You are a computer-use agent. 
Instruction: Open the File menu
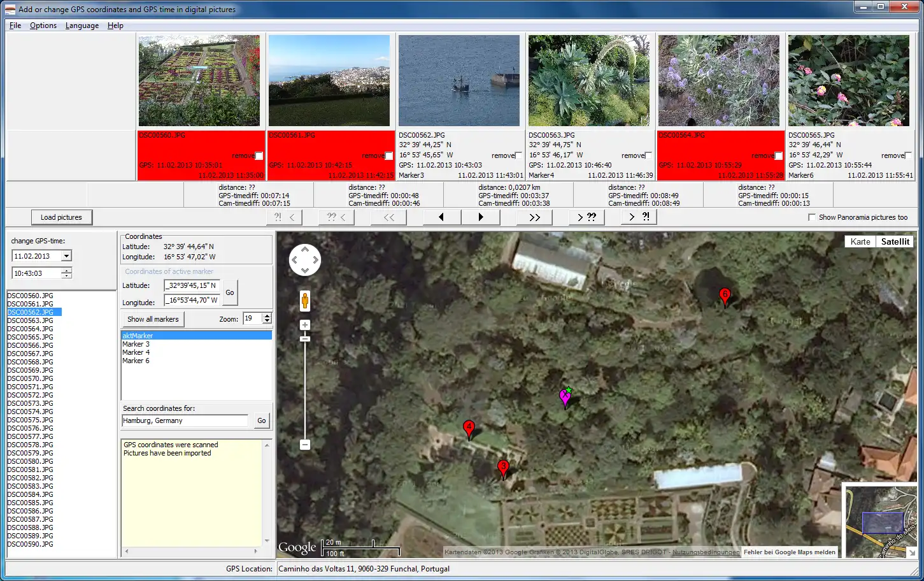(15, 25)
